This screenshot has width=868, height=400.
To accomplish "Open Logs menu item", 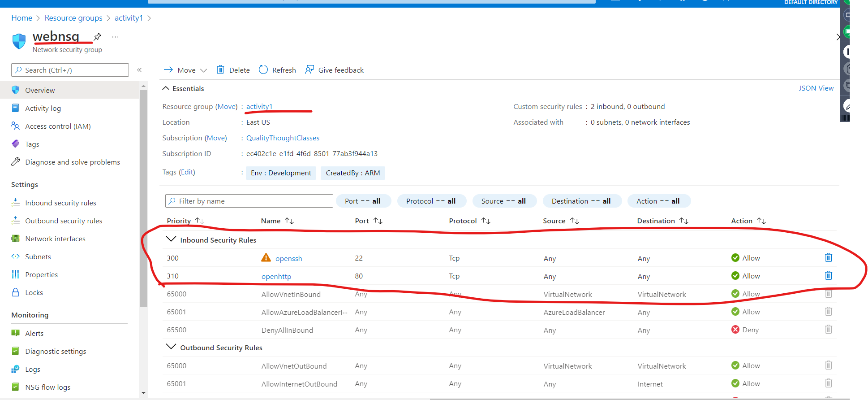I will 33,369.
